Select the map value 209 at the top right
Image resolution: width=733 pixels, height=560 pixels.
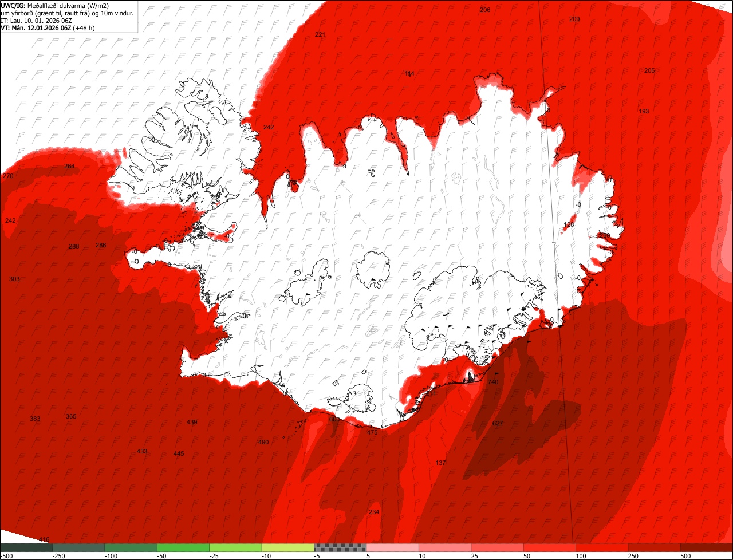(574, 19)
